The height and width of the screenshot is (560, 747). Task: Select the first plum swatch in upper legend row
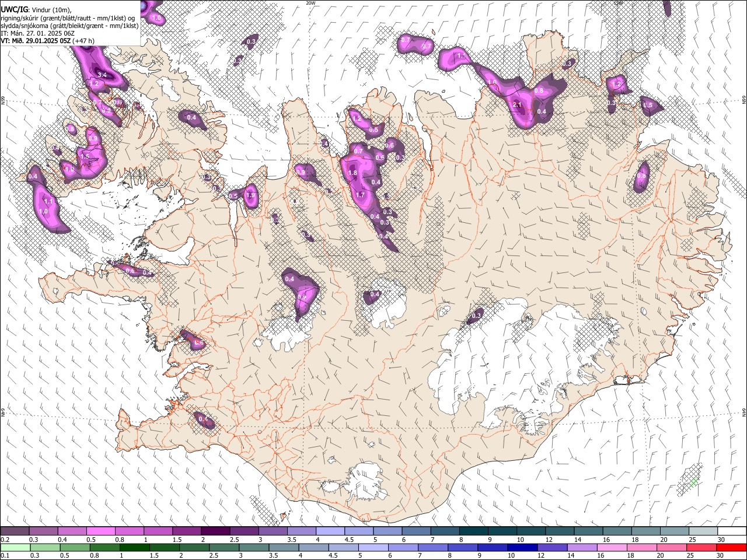(x=15, y=531)
